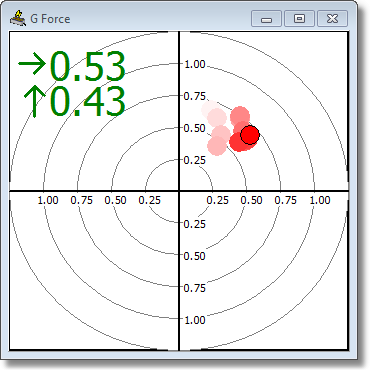Screen dimensions: 370x372
Task: Click the bottom 1.00 label on vertical axis
Action: pos(195,320)
